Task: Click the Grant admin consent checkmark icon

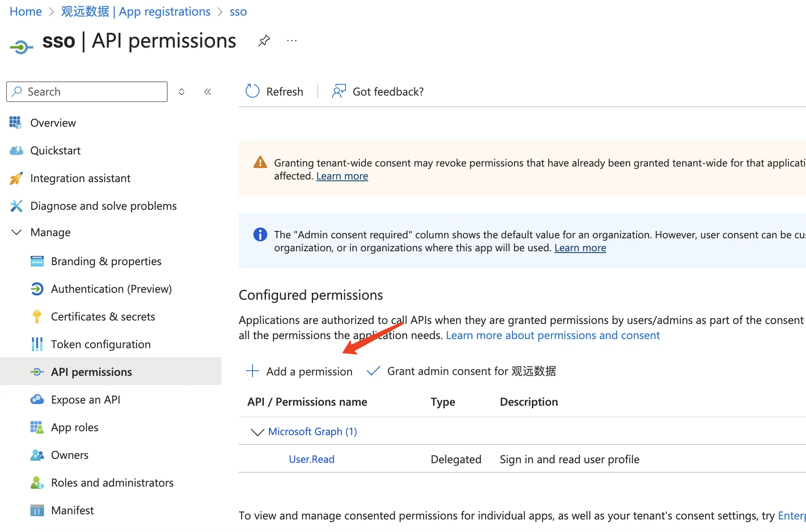Action: point(373,371)
